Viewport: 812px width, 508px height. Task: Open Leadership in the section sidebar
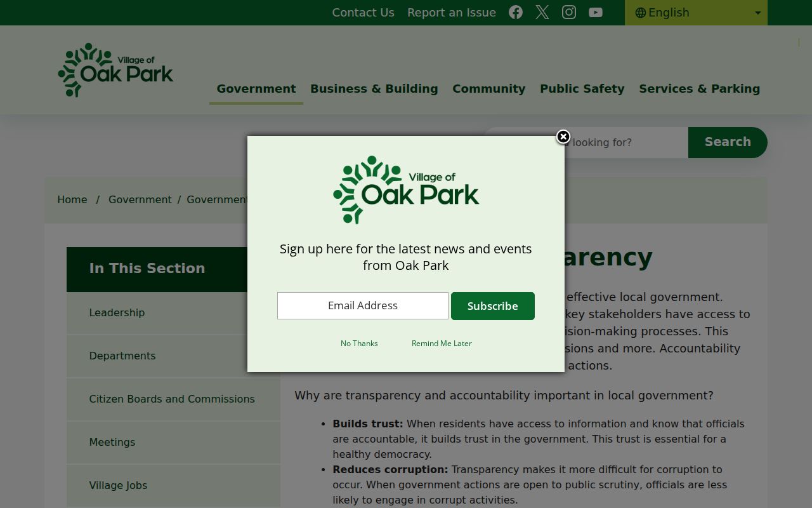[173, 313]
